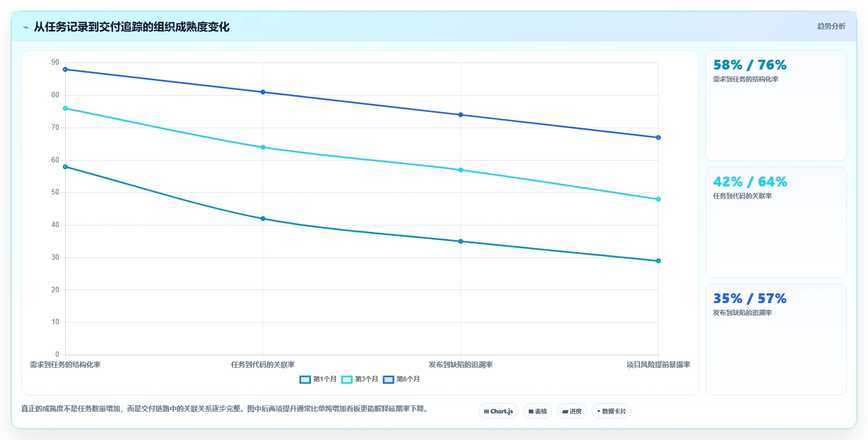868x440 pixels.
Task: Click the y-axis tick label 90
Action: (55, 62)
